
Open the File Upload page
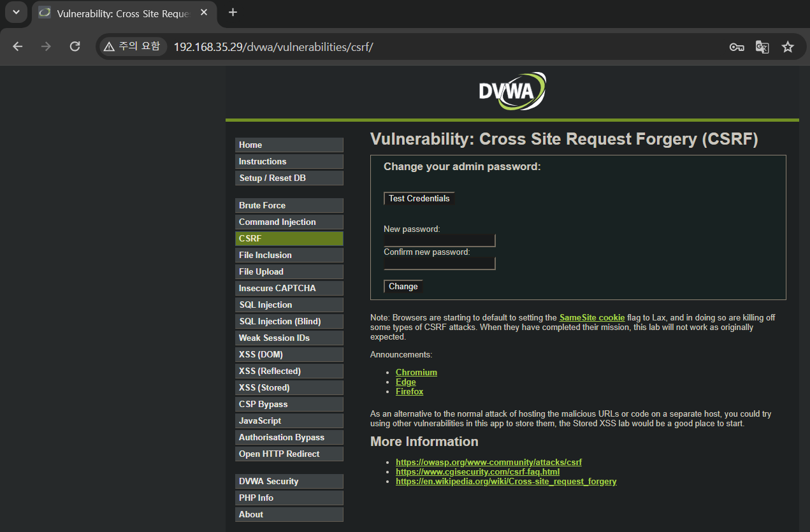[x=289, y=272]
